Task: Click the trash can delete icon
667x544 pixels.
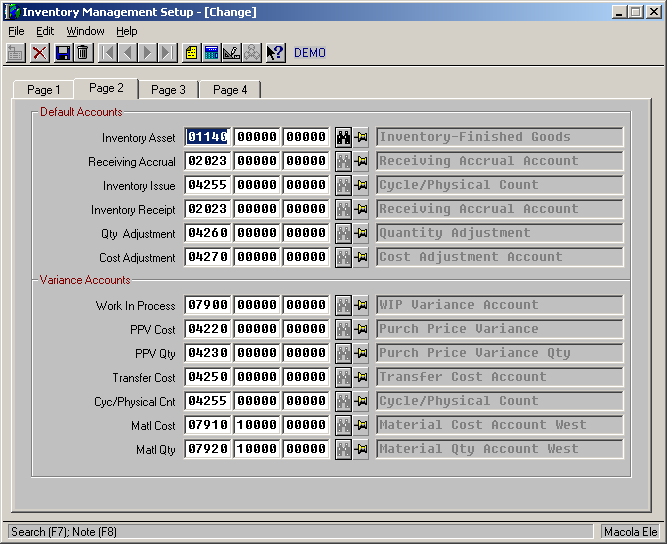Action: pos(83,53)
